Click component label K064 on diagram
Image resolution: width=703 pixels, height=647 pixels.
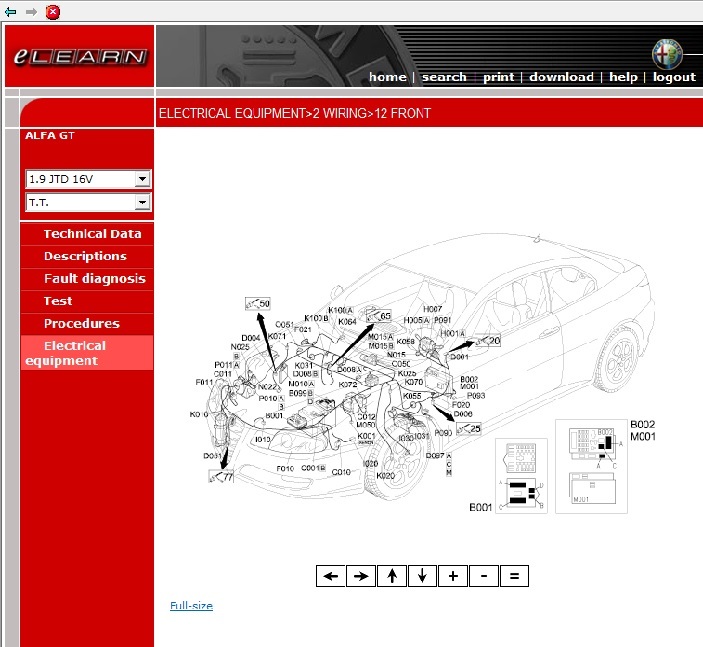[347, 321]
